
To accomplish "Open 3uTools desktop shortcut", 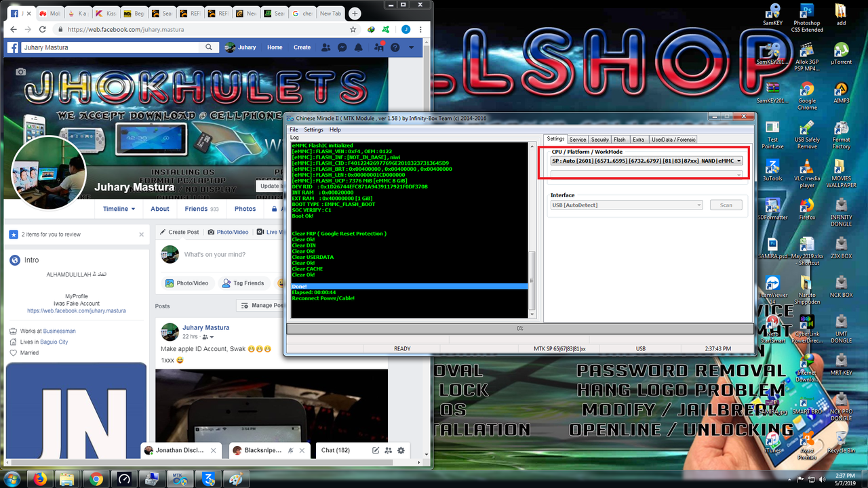I will coord(772,170).
